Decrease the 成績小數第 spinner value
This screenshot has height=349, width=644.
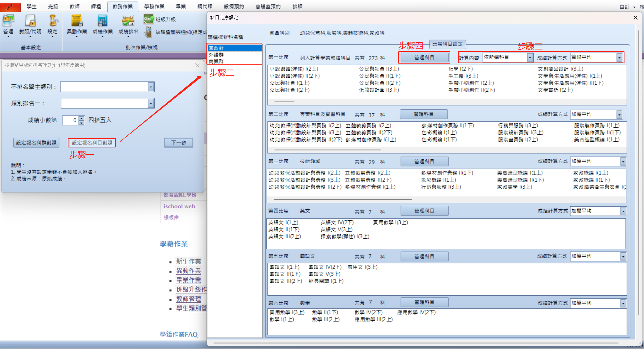[x=82, y=122]
